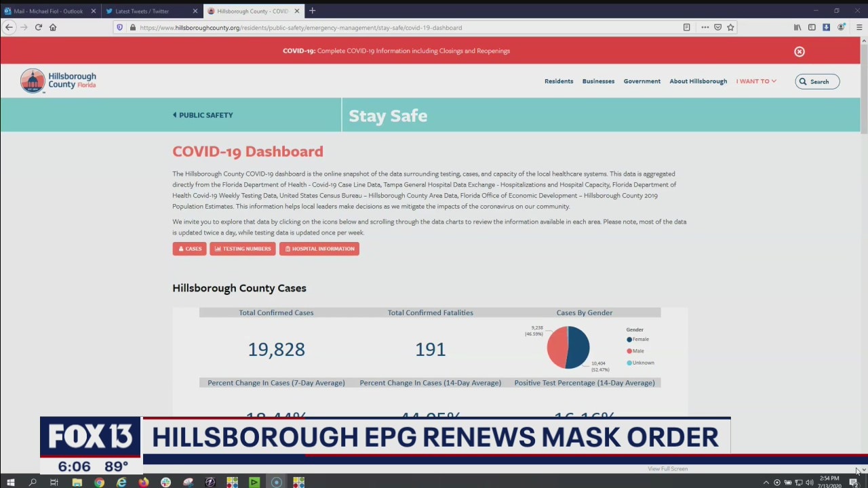Screen dimensions: 868x488
Task: Click the Hillsborough County Florida logo
Action: [x=58, y=81]
